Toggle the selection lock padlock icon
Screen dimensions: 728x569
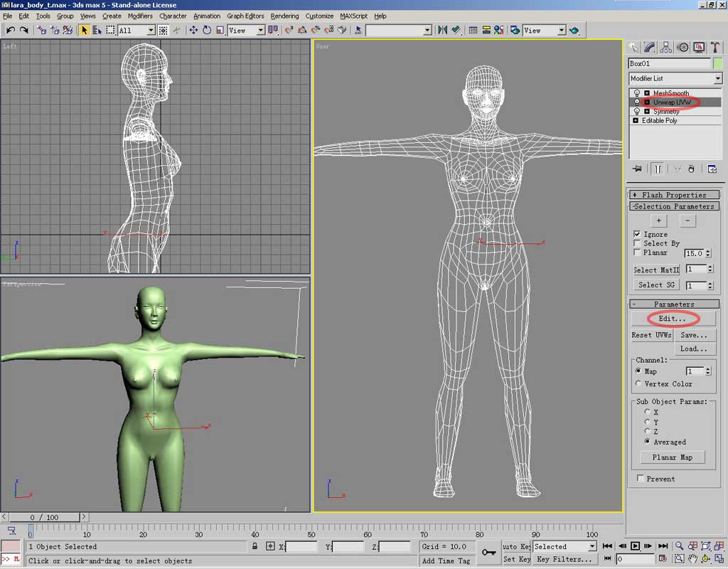click(255, 546)
